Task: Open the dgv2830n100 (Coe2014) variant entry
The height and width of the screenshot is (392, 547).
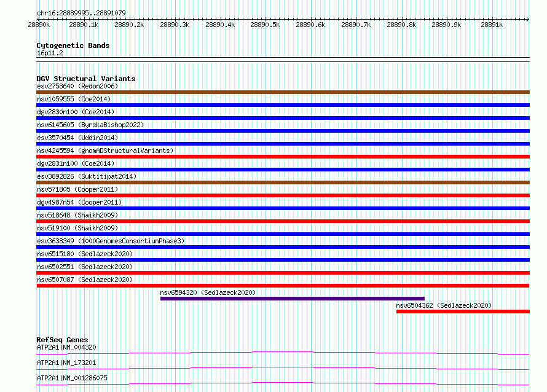Action: [x=76, y=112]
